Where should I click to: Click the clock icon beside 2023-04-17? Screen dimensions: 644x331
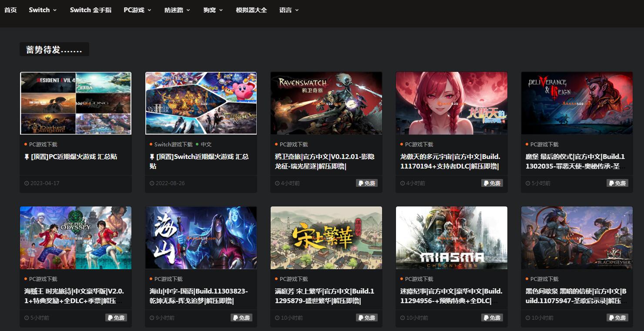point(27,183)
